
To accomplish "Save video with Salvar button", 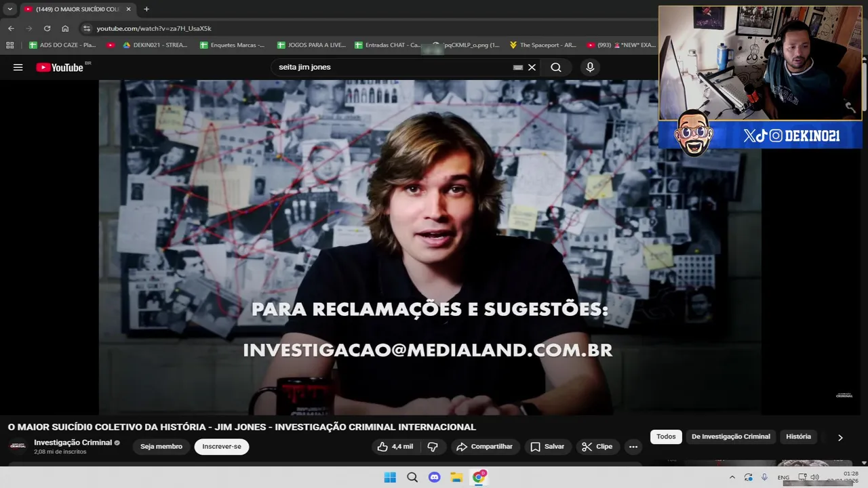I will pos(547,447).
